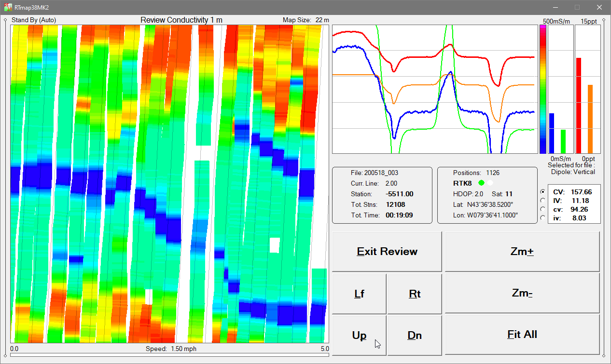The width and height of the screenshot is (611, 364).
Task: Click the Exit Review button
Action: (387, 252)
